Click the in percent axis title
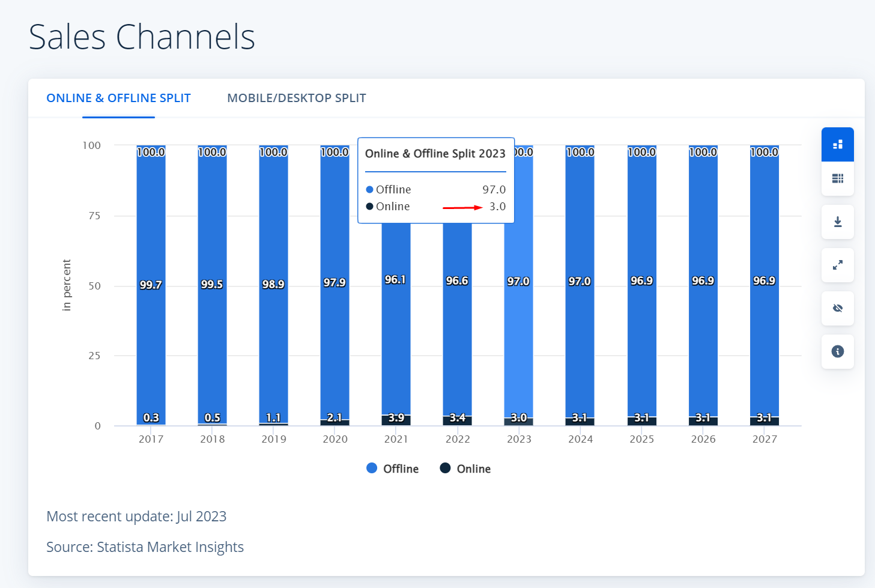The width and height of the screenshot is (875, 588). 67,285
